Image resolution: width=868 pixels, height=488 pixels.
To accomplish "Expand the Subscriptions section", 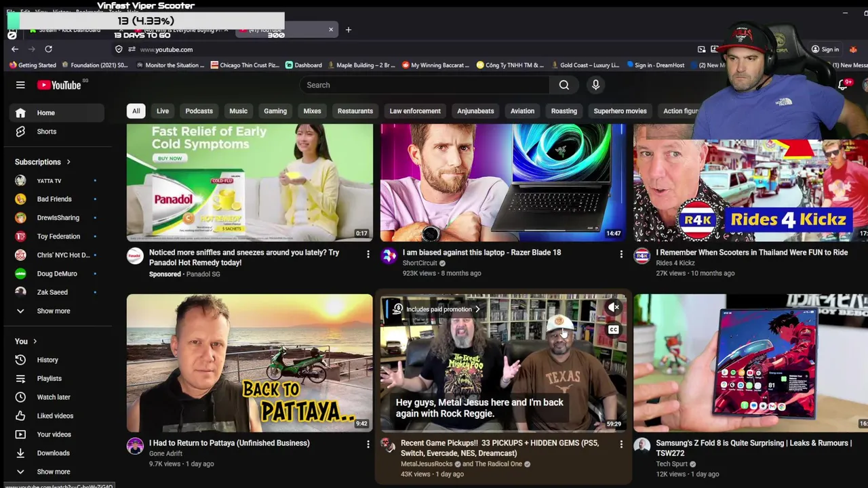I will [43, 162].
